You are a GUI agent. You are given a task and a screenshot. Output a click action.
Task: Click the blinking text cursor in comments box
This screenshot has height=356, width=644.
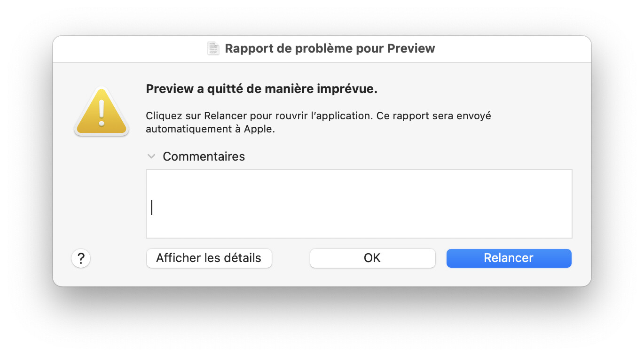[x=152, y=208]
